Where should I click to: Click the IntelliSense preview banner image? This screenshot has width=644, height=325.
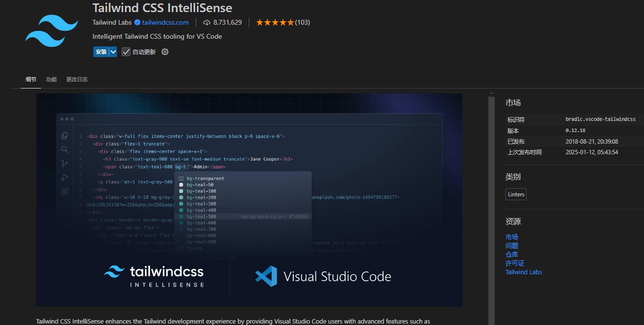(x=249, y=200)
